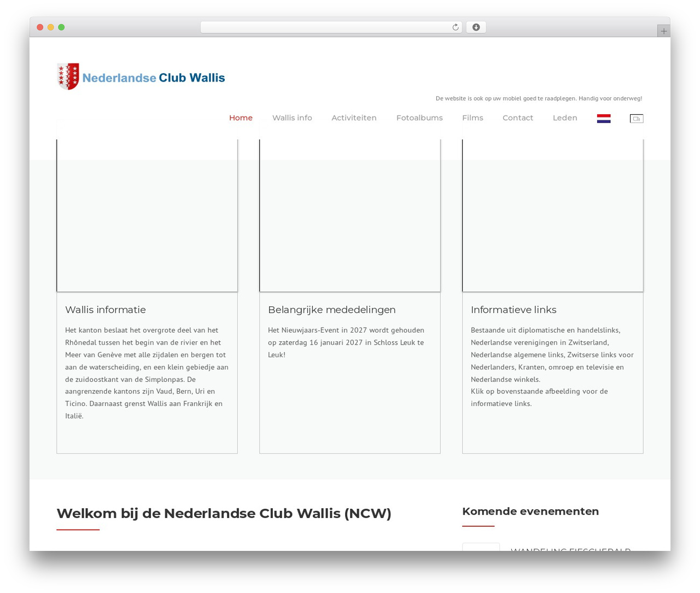
Task: Minimize the window with the yellow button
Action: point(50,27)
